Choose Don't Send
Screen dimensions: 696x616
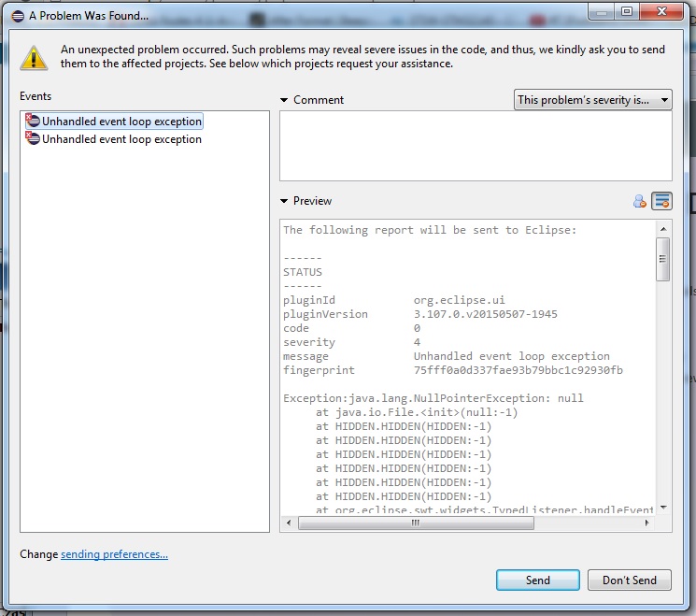[x=629, y=580]
